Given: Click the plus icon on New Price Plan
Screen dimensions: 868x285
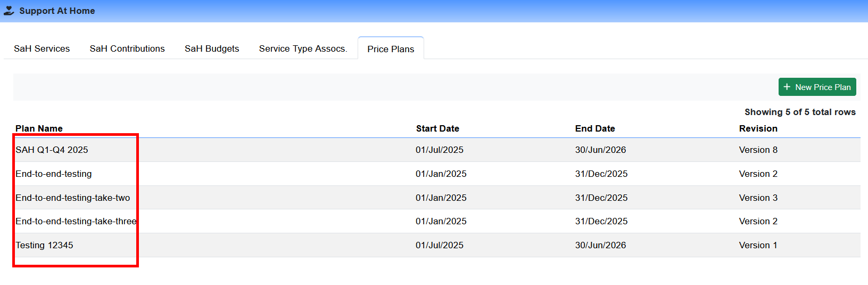Looking at the screenshot, I should [787, 87].
